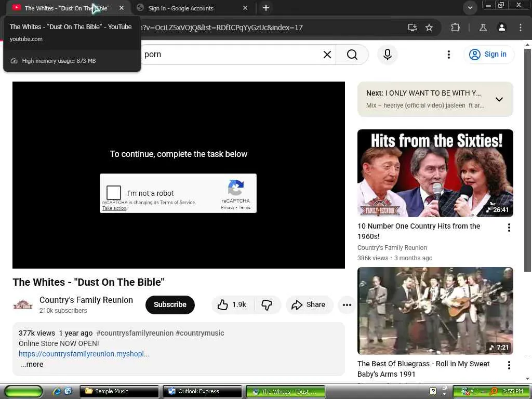Open Outlook Express taskbar button

pos(202,391)
